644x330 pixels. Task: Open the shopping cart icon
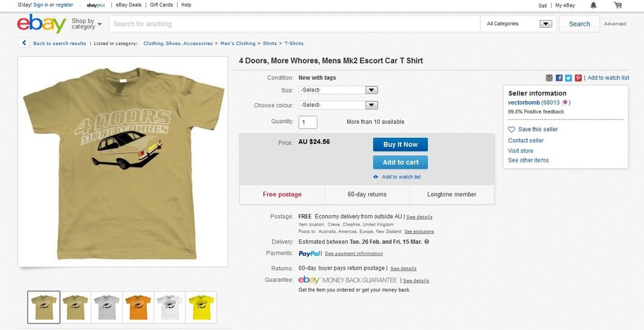tap(618, 5)
